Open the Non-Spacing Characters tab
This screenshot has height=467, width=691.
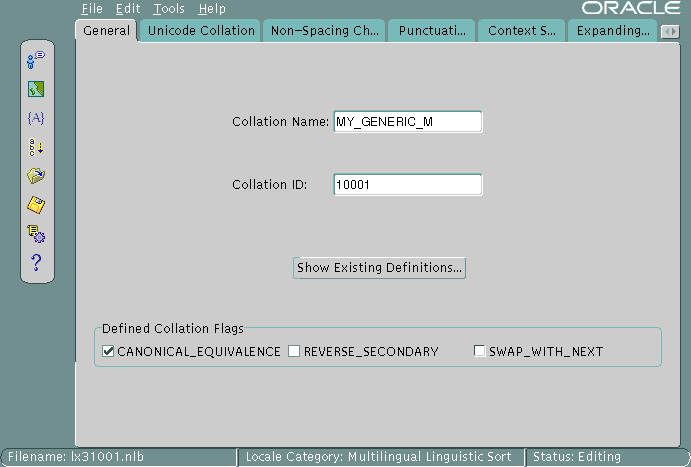[324, 31]
